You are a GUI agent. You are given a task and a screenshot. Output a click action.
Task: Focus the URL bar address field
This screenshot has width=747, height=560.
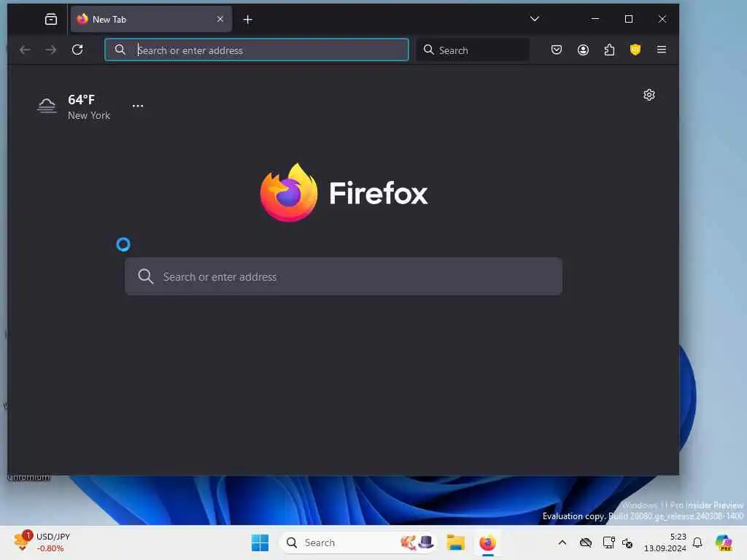coord(257,50)
